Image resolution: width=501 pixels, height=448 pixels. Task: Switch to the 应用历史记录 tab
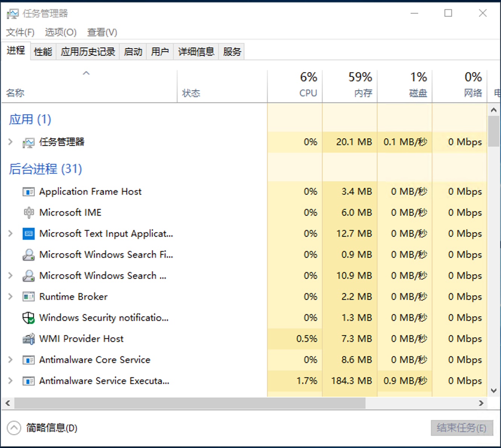(x=88, y=51)
